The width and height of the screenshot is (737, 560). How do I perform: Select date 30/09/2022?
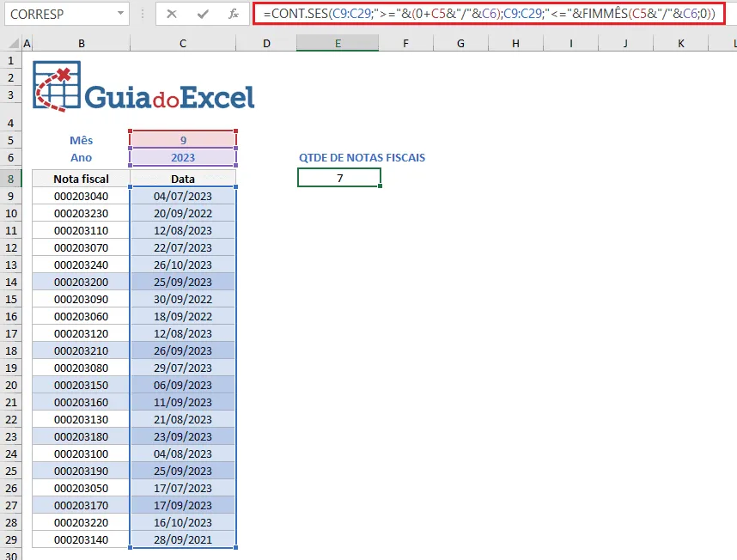tap(183, 299)
